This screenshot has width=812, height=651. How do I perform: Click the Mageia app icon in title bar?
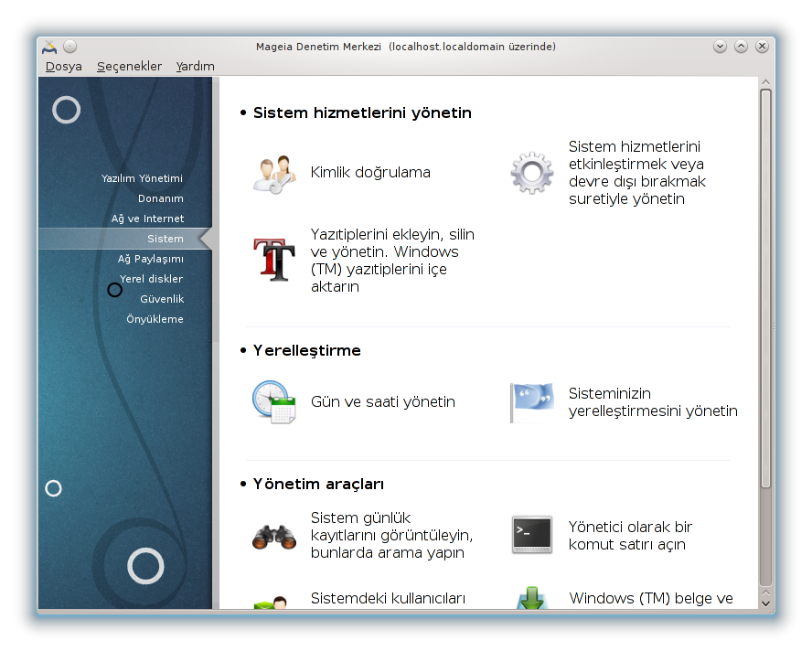point(49,47)
